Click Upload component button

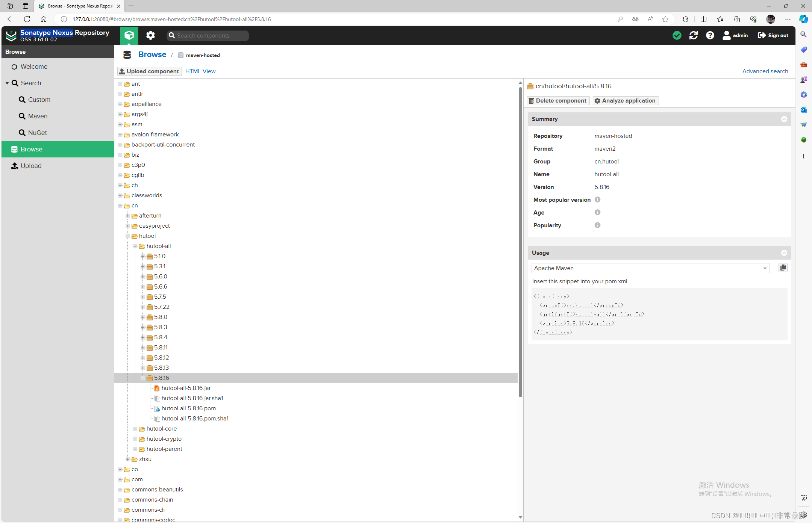(149, 71)
